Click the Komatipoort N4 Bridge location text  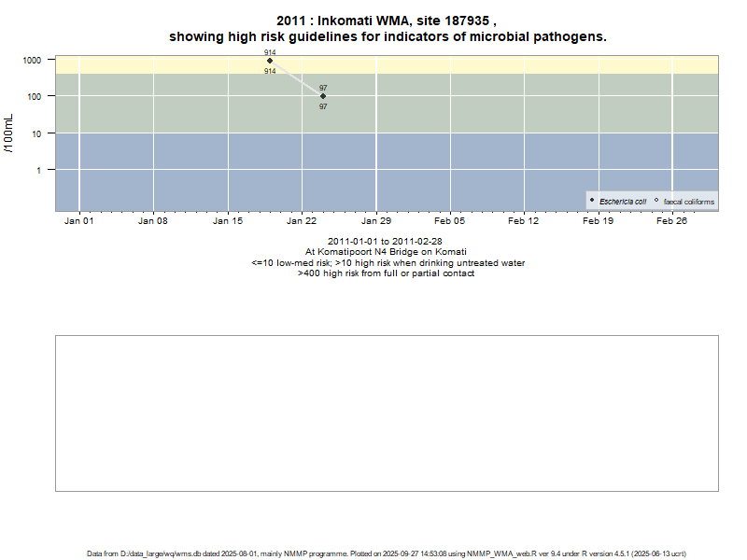tap(386, 252)
